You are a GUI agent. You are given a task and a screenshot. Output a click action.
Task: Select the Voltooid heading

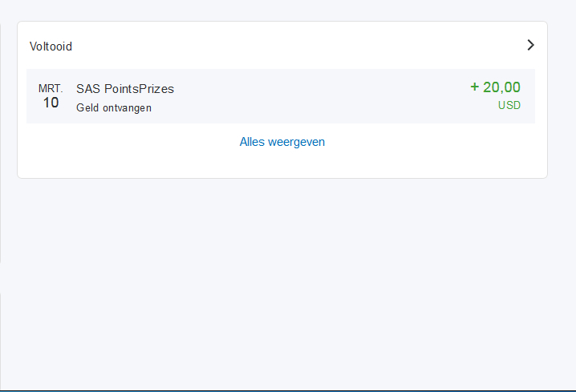point(51,46)
